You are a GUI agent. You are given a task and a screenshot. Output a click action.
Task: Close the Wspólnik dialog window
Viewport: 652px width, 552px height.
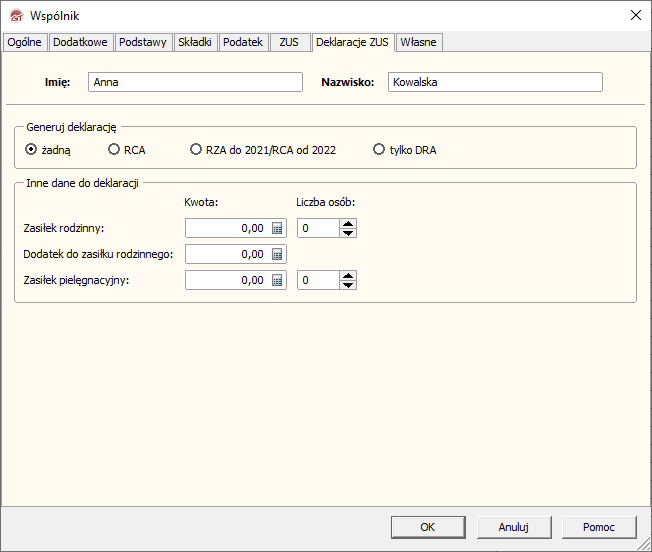tap(635, 15)
